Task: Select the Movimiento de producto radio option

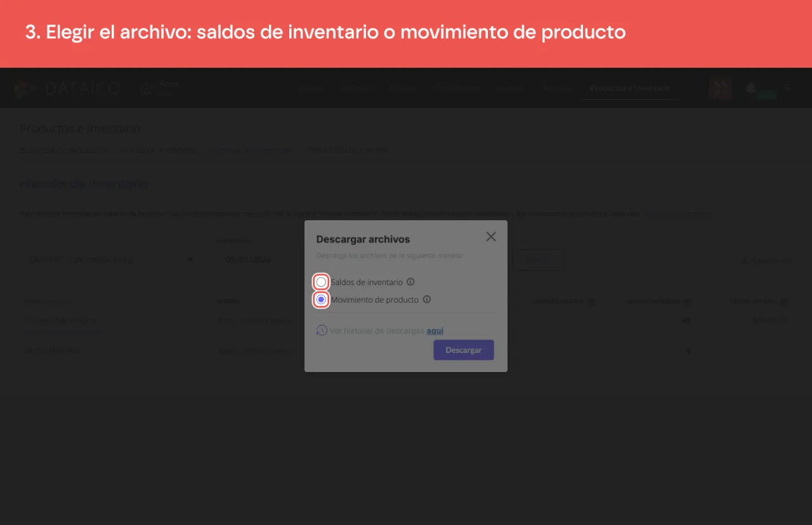Action: pos(321,300)
